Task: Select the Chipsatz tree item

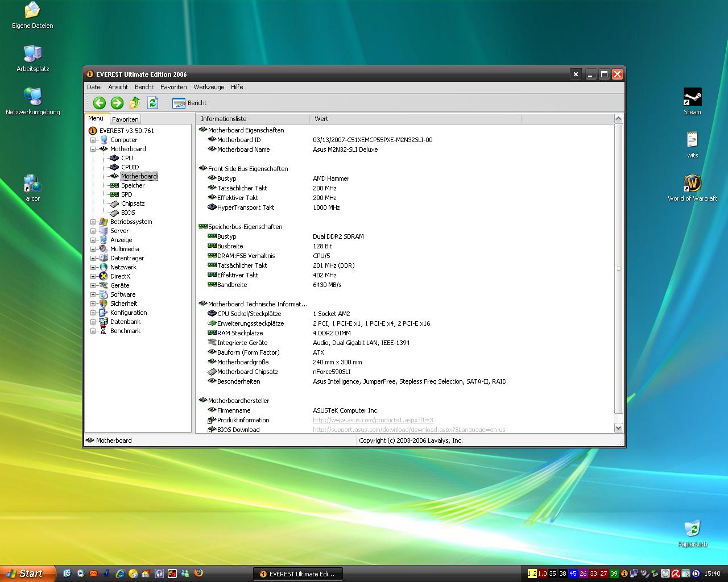Action: point(133,203)
